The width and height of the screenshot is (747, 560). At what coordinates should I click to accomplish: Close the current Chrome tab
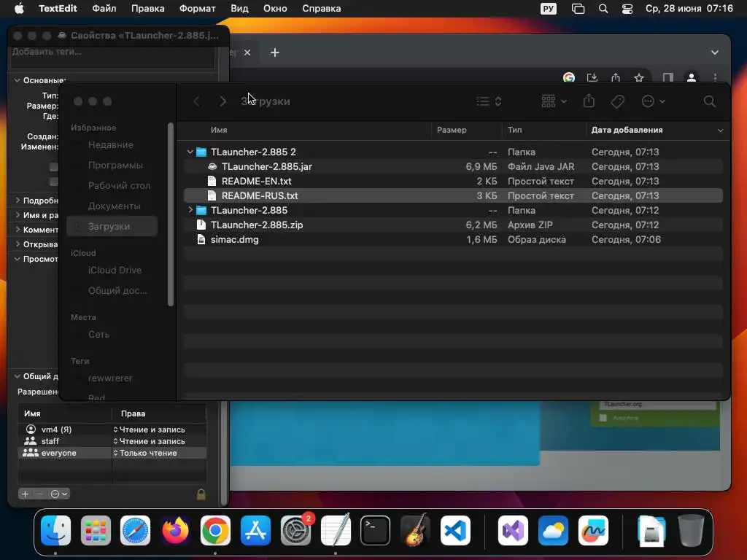[247, 52]
